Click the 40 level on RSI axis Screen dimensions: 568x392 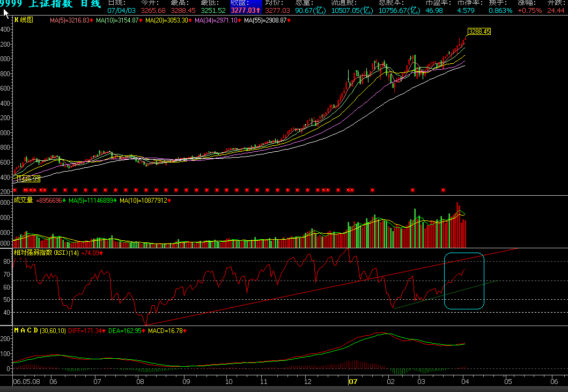tap(6, 312)
